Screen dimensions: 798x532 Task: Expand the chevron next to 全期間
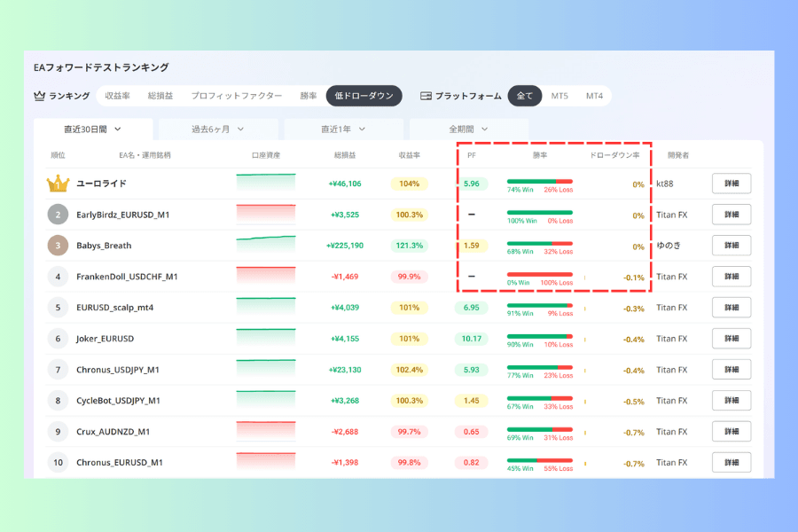pos(484,129)
